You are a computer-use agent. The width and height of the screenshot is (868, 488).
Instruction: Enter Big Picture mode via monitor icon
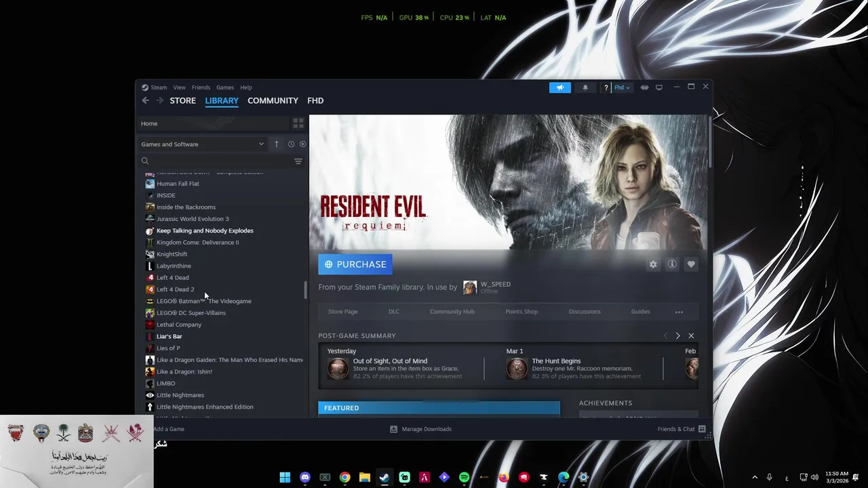point(658,87)
